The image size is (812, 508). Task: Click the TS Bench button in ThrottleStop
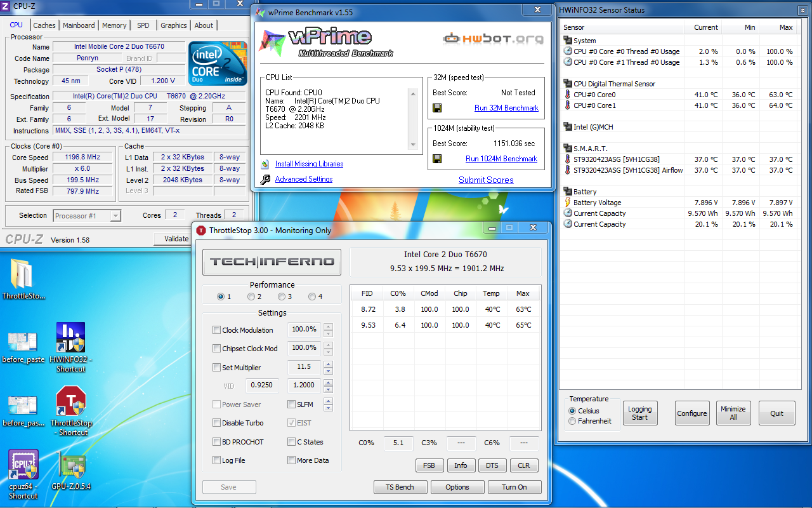click(400, 487)
